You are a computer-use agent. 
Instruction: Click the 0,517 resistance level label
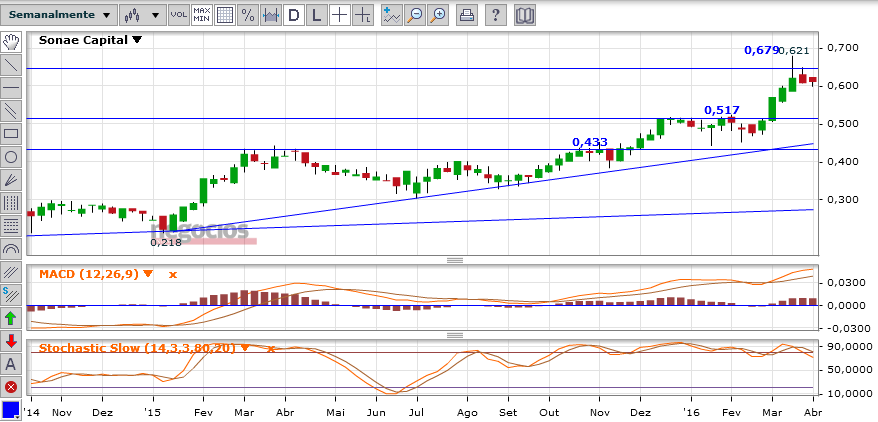click(722, 110)
